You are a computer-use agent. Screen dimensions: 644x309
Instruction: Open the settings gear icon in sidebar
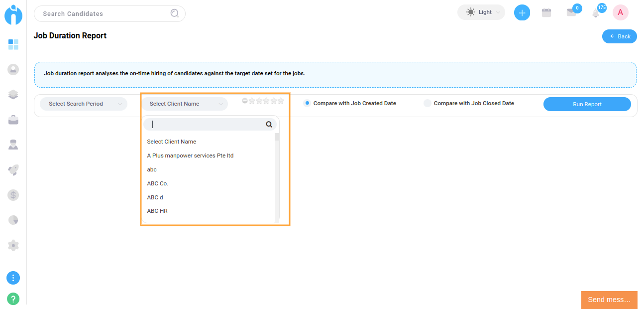pos(13,245)
